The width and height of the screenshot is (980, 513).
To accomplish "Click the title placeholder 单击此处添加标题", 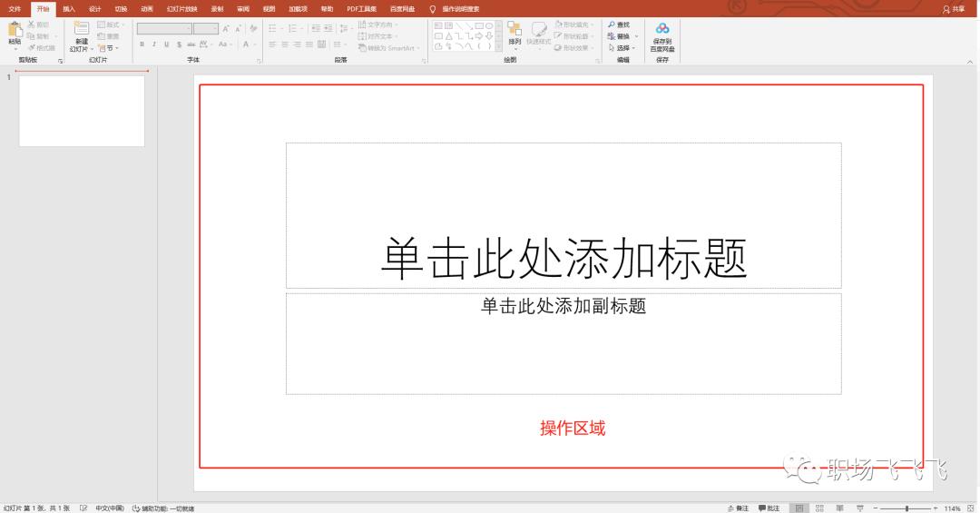I will [x=563, y=257].
